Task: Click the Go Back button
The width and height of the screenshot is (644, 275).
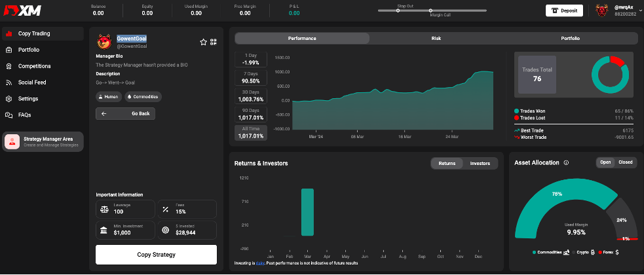Action: (125, 114)
